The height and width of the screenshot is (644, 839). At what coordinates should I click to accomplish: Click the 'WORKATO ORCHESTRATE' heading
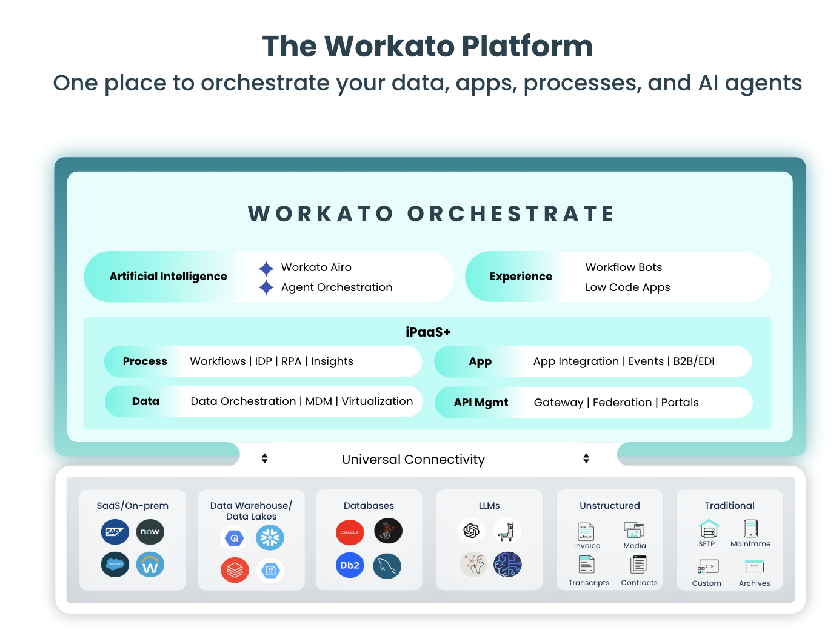point(432,214)
